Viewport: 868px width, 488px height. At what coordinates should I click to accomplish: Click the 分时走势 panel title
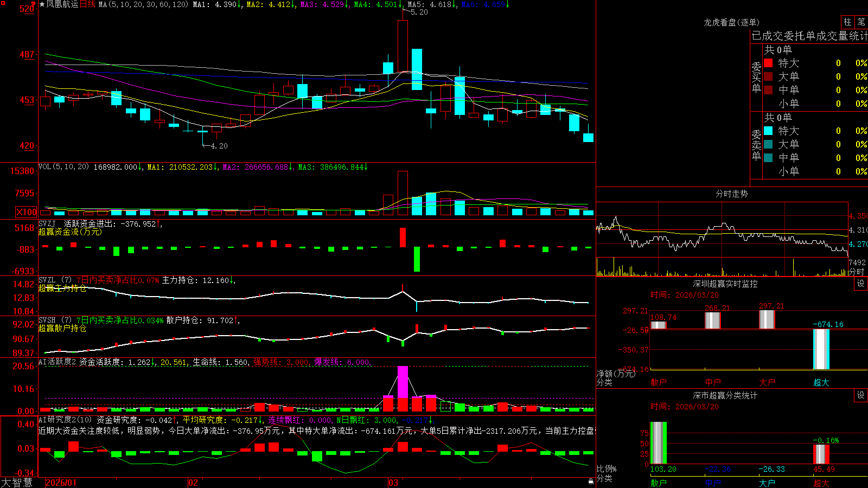[731, 194]
